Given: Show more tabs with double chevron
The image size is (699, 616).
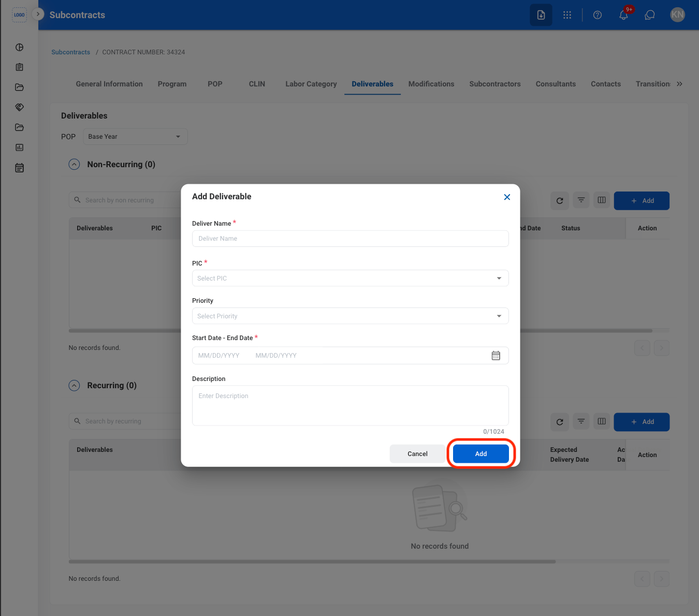Looking at the screenshot, I should pyautogui.click(x=679, y=84).
